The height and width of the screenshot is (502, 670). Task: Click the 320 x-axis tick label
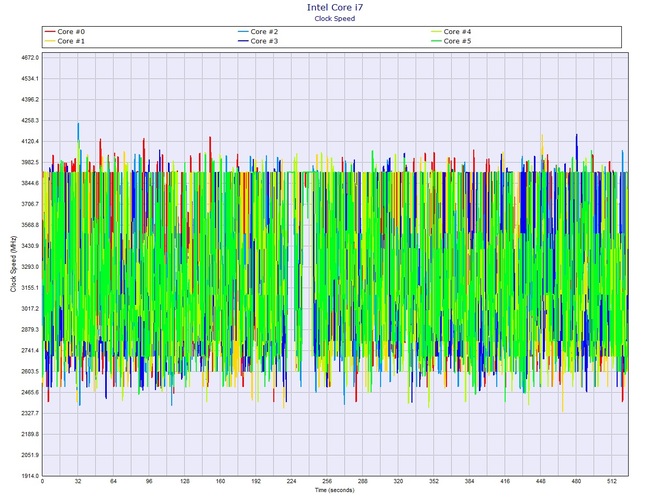(x=398, y=481)
